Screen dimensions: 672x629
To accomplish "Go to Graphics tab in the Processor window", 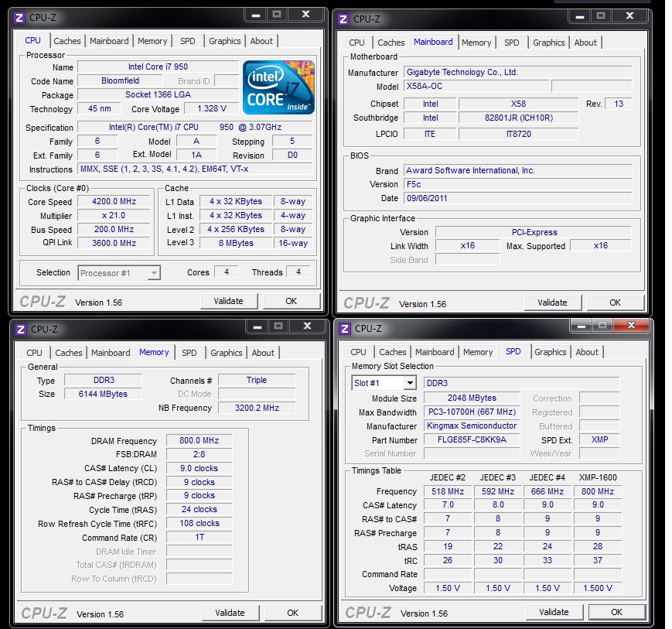I will (x=224, y=41).
